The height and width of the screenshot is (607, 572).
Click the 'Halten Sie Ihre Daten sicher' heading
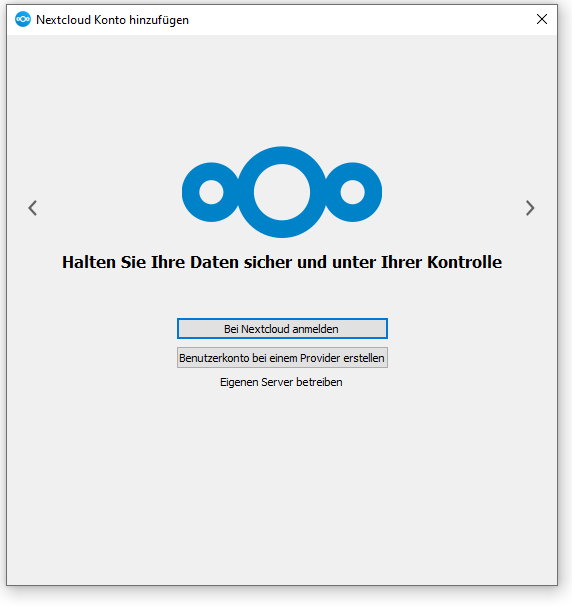pos(282,262)
